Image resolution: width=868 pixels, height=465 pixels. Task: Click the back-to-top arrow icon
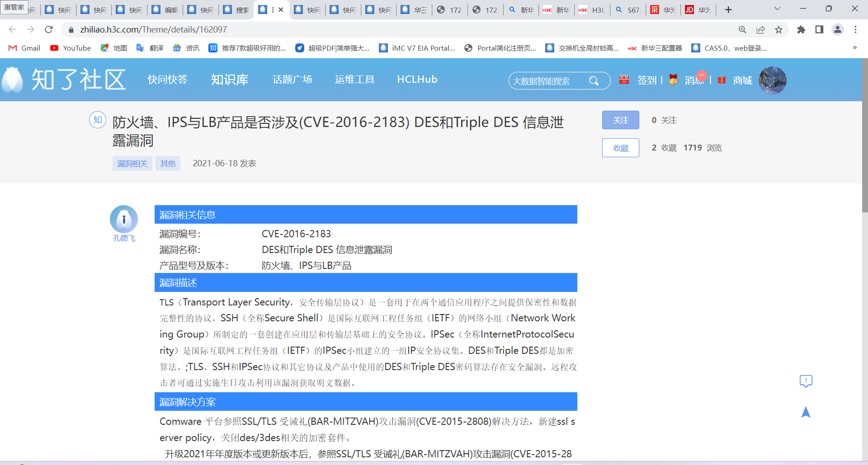pyautogui.click(x=806, y=412)
